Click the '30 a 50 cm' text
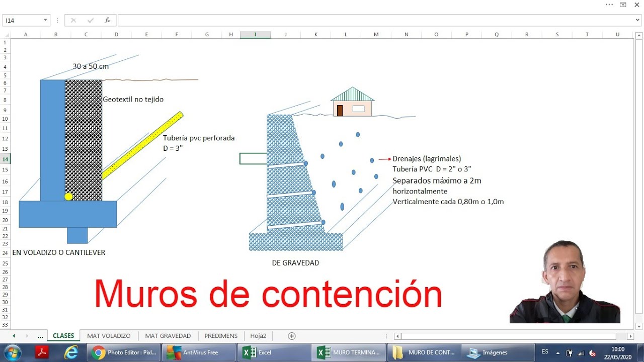644x362 pixels. [91, 66]
